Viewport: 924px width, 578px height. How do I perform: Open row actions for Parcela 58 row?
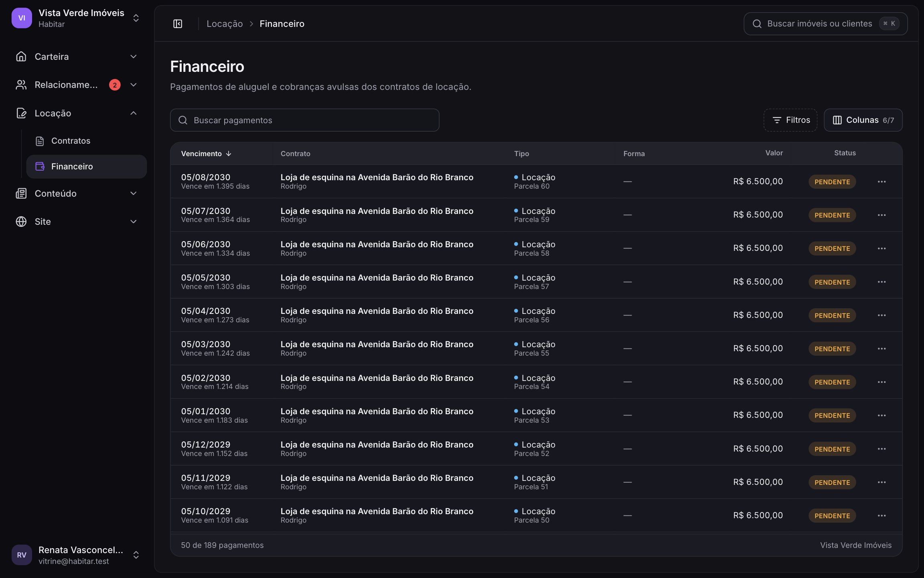click(x=881, y=248)
